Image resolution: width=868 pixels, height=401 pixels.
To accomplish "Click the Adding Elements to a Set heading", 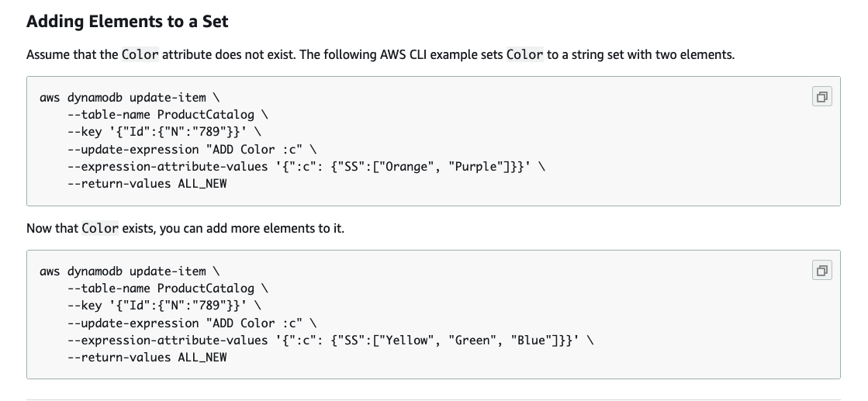I will (127, 21).
